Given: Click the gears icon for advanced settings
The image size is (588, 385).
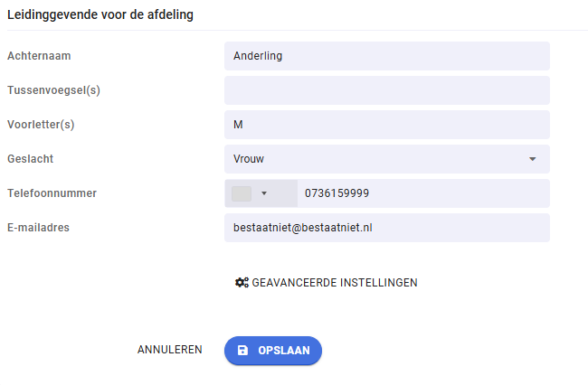Looking at the screenshot, I should [242, 282].
